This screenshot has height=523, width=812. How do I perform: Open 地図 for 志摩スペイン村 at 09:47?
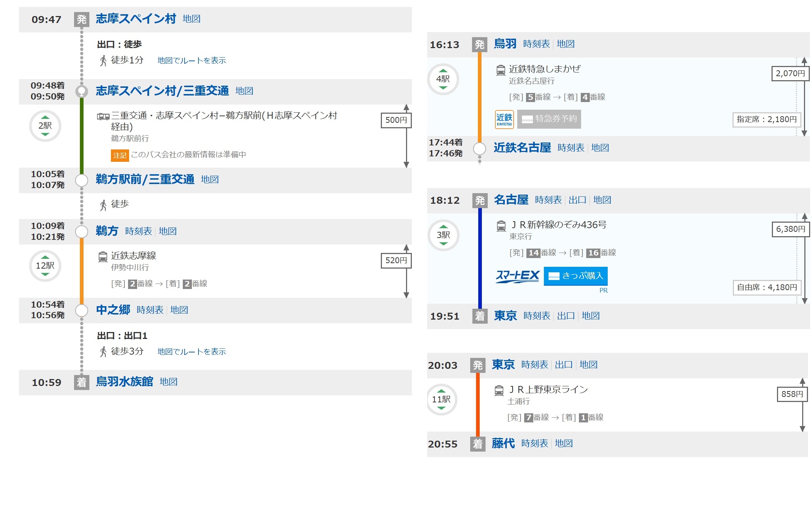pyautogui.click(x=192, y=19)
